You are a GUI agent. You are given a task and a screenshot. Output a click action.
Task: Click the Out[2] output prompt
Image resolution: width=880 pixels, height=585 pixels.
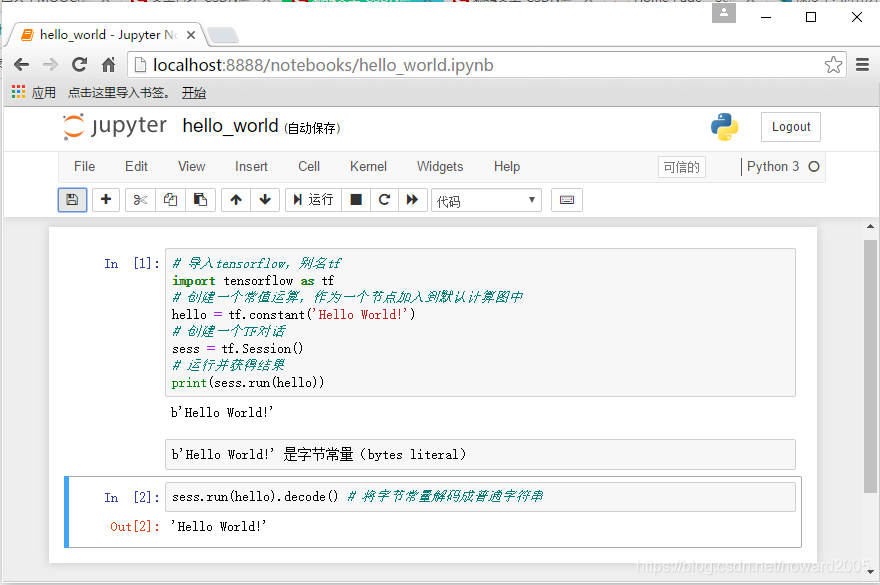[x=135, y=527]
